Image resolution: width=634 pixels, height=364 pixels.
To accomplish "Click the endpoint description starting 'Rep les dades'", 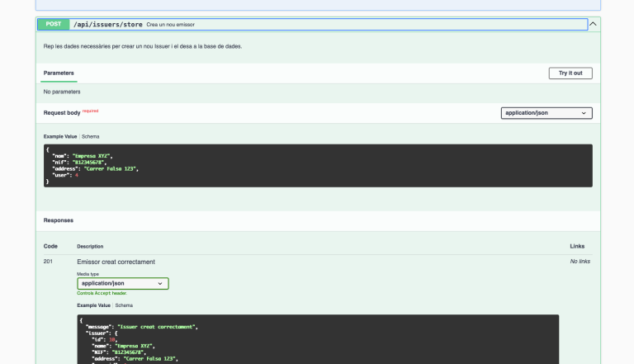I will pyautogui.click(x=143, y=46).
